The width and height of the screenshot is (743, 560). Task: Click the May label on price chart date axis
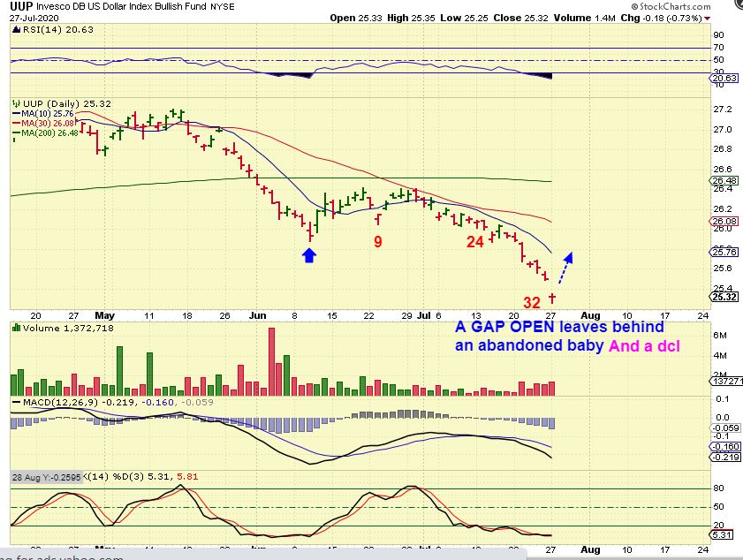point(105,315)
